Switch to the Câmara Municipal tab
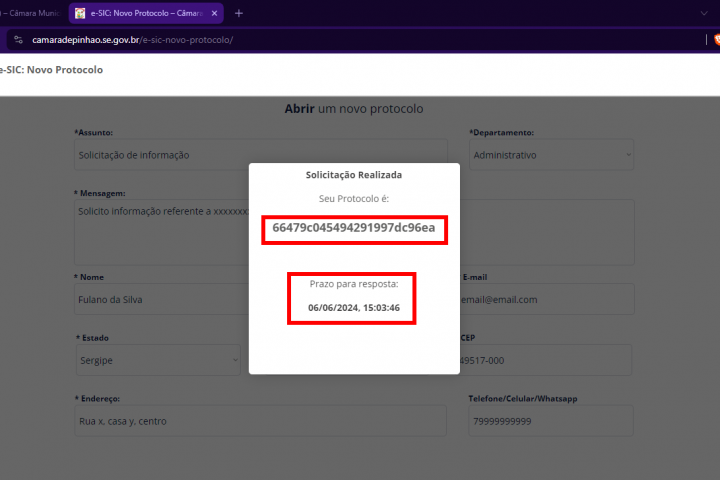Image resolution: width=720 pixels, height=480 pixels. 30,13
